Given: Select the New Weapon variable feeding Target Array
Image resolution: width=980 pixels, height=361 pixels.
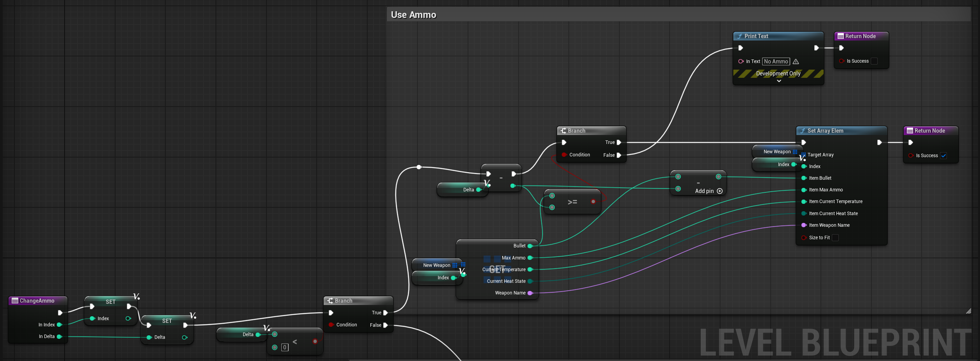Looking at the screenshot, I should pyautogui.click(x=777, y=152).
